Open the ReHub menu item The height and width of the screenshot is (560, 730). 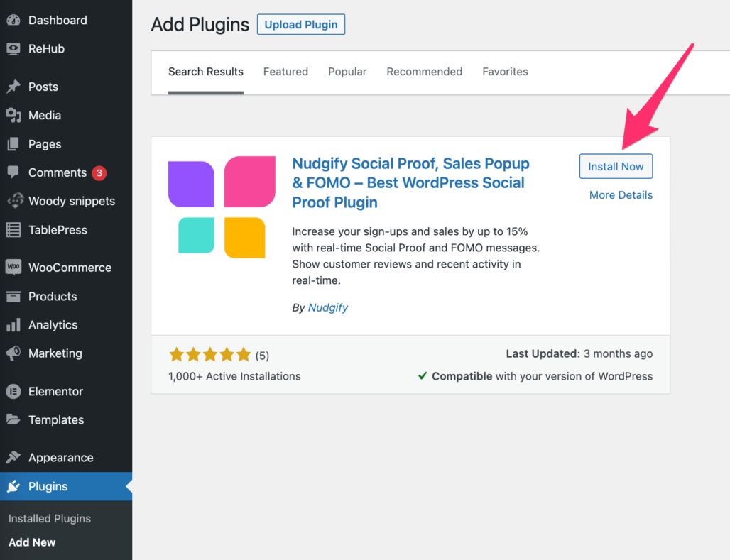coord(66,48)
